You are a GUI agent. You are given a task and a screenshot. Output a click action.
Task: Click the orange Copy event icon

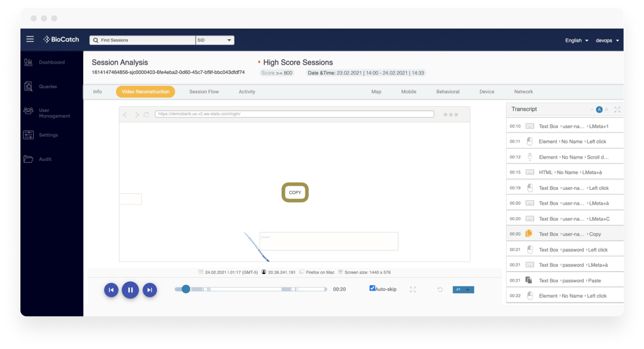click(x=529, y=233)
